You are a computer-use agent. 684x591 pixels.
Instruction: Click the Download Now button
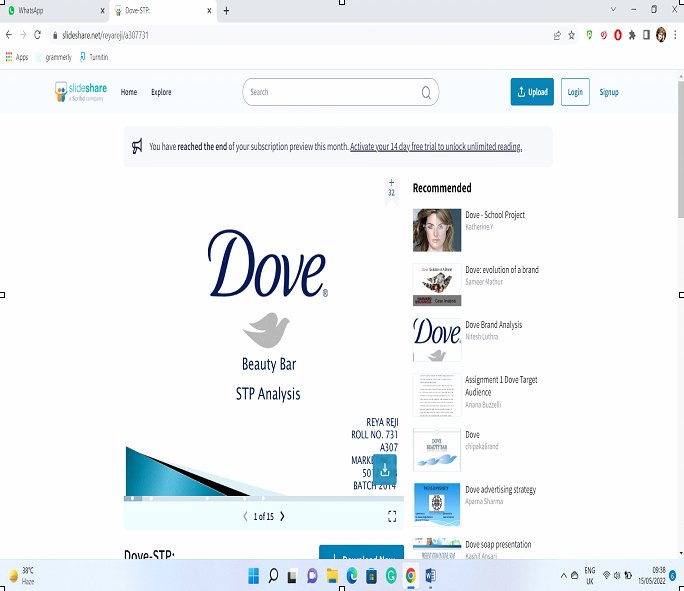(361, 552)
